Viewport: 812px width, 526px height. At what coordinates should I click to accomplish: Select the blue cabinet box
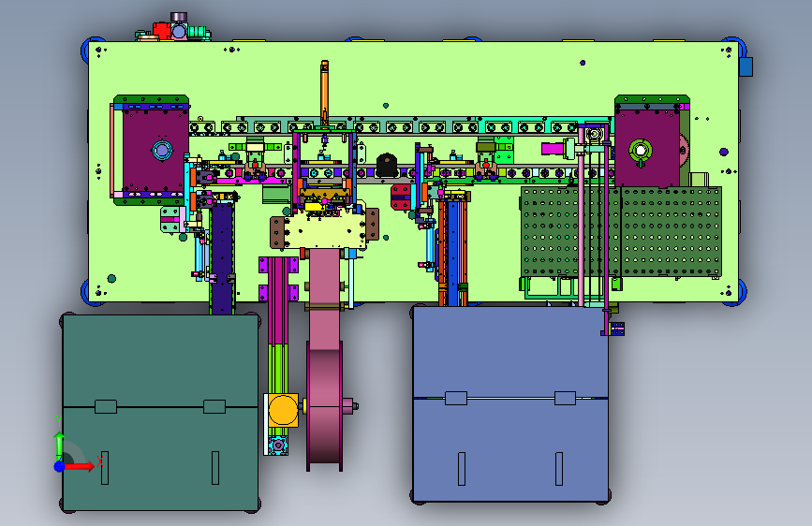click(x=510, y=403)
